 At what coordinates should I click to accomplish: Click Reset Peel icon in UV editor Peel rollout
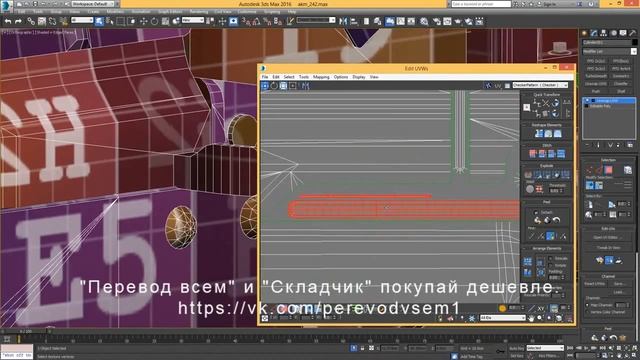click(x=557, y=220)
